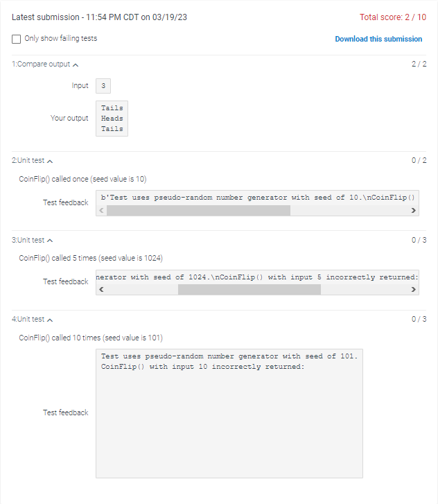Click feedback text for seed of 1024
Image resolution: width=438 pixels, height=504 pixels.
tap(257, 277)
